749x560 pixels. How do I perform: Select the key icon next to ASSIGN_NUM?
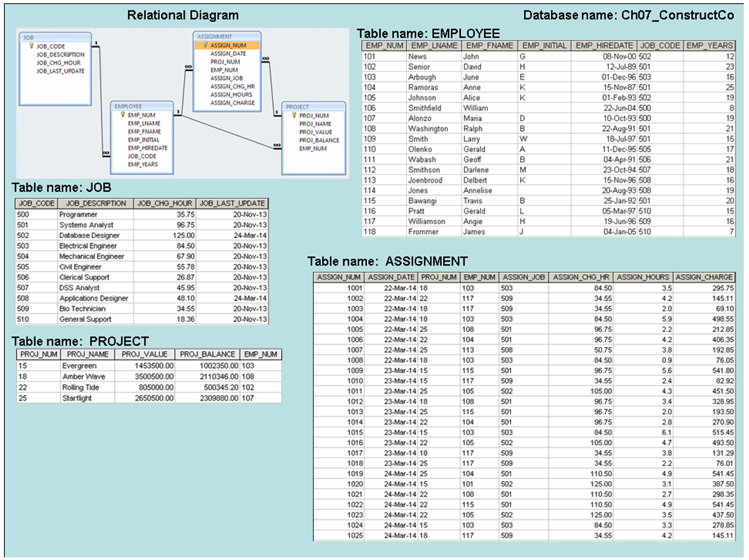click(205, 45)
